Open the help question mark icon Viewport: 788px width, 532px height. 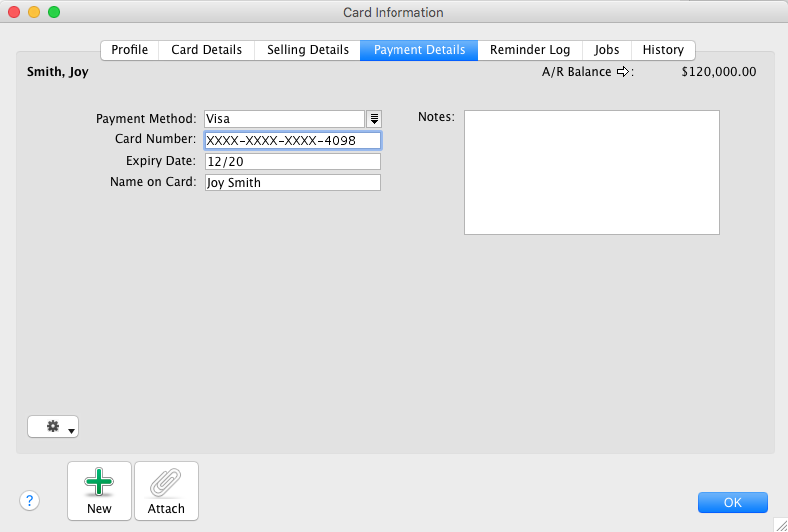(30, 500)
